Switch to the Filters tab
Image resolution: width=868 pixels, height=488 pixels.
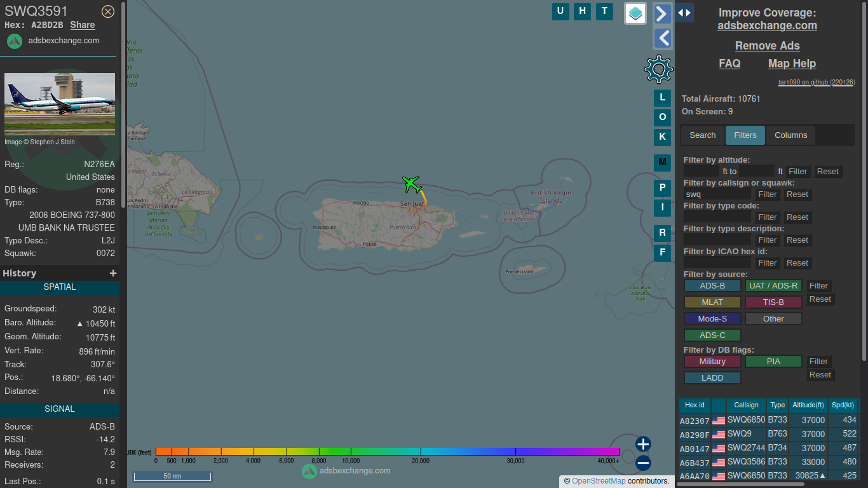[x=745, y=135]
